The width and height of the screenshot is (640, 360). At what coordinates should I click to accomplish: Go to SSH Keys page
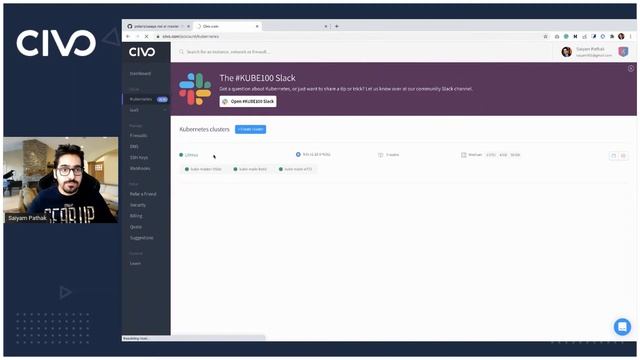click(x=139, y=157)
